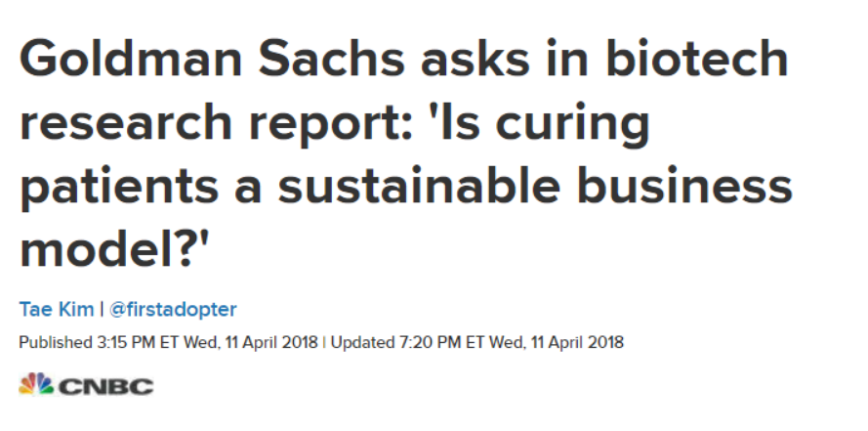
Task: Click the separator between Published and Updated
Action: 324,342
